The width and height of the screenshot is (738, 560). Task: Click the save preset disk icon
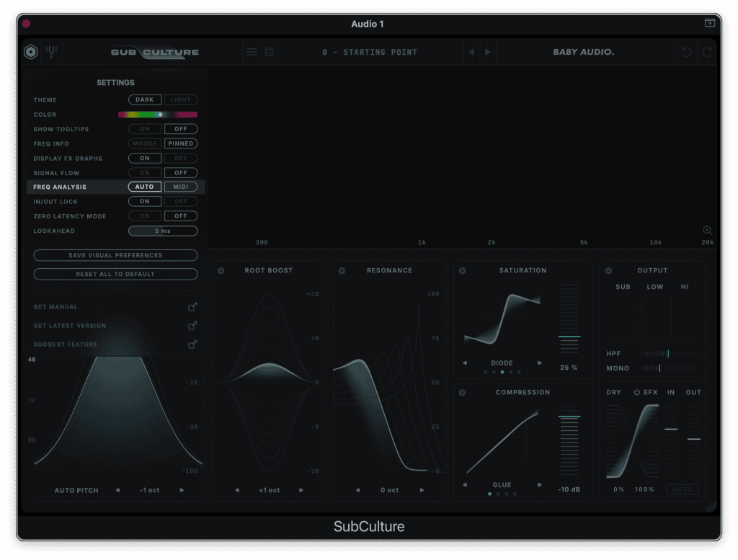point(270,52)
